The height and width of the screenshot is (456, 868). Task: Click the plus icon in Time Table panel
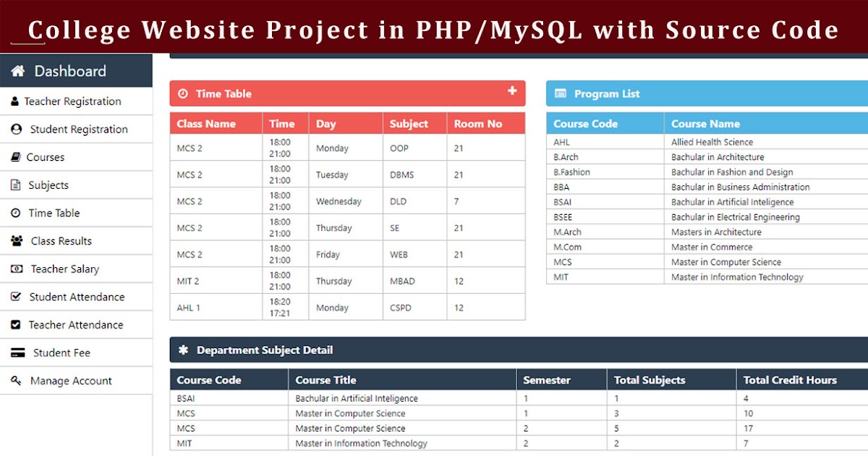pos(512,90)
